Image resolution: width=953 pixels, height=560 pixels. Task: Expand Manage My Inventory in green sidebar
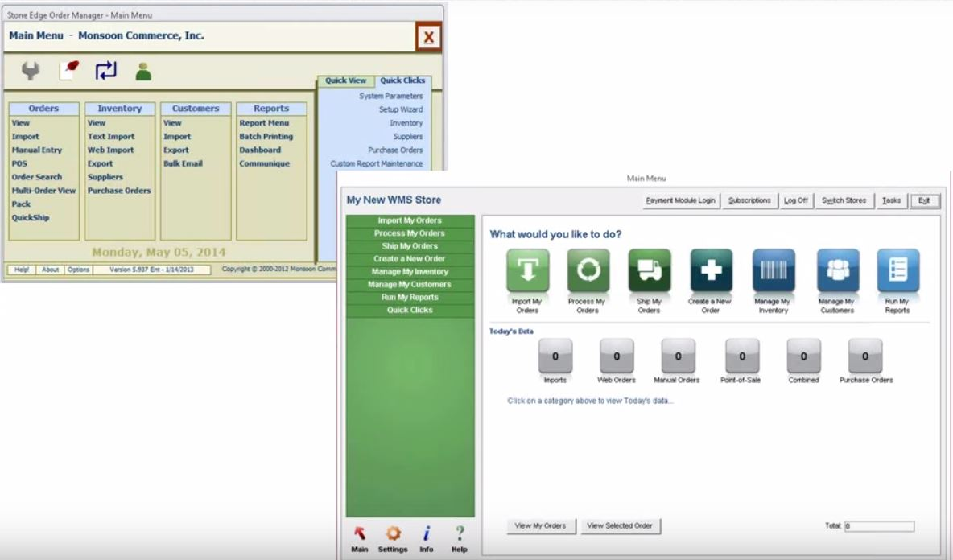coord(410,272)
